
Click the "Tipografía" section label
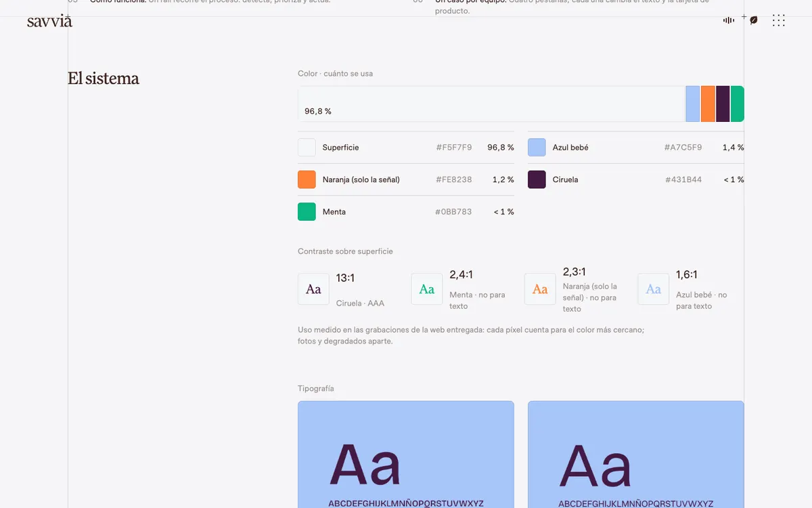(316, 389)
